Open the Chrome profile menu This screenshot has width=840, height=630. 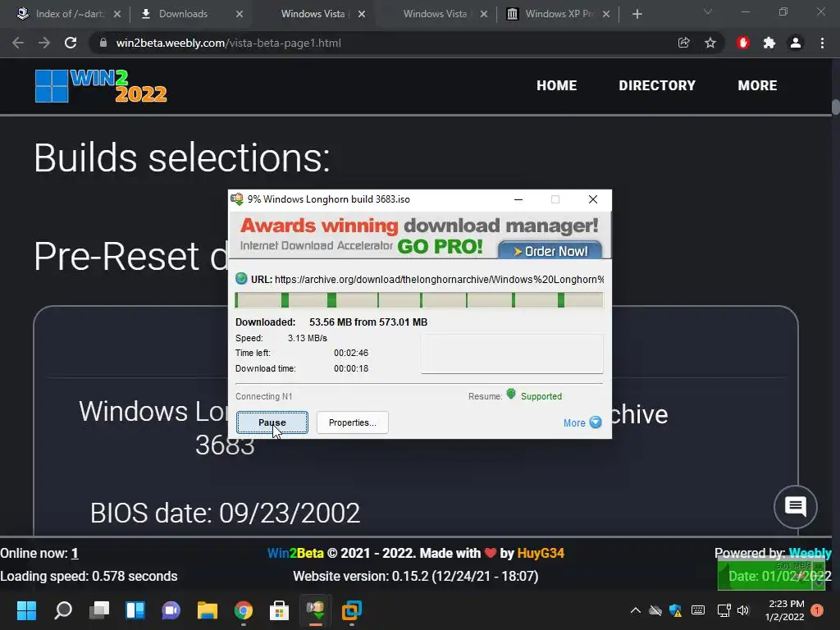796,43
